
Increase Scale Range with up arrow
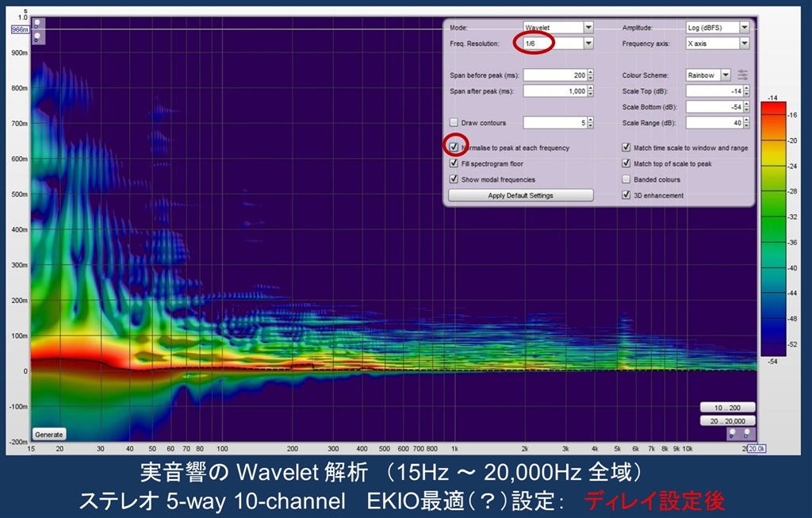coord(746,120)
